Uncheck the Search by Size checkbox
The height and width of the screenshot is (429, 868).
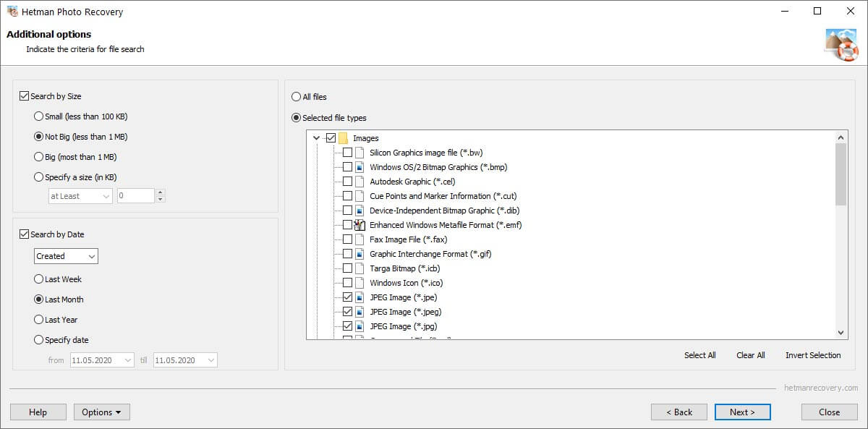point(25,96)
